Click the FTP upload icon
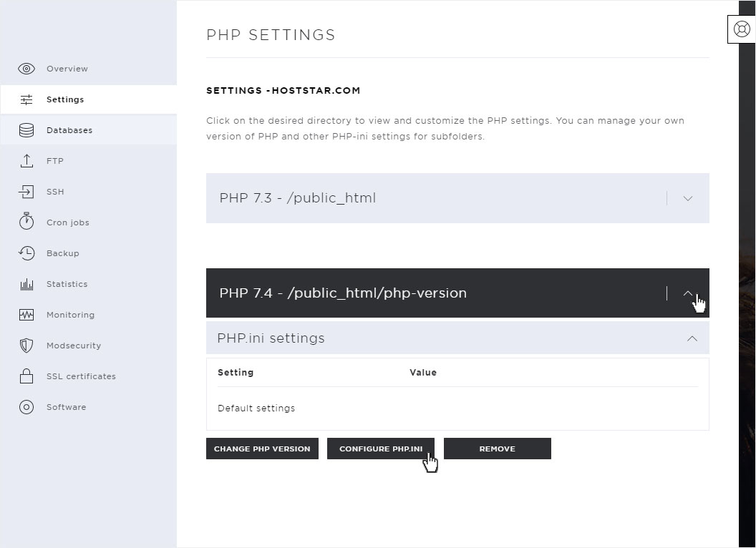756x548 pixels. (x=26, y=161)
